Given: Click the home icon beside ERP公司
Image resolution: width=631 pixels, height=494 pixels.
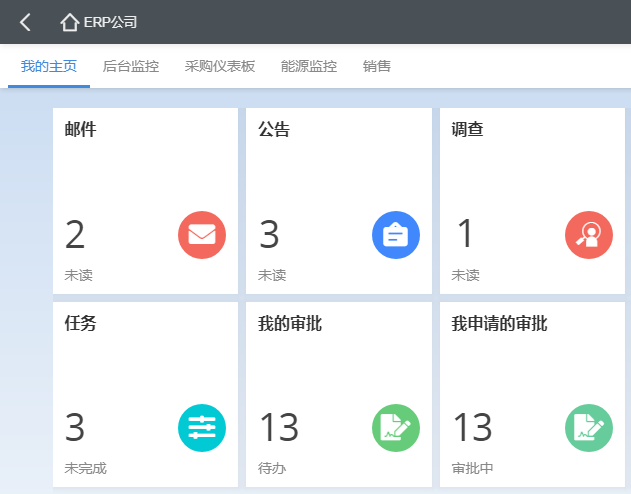Looking at the screenshot, I should tap(69, 22).
